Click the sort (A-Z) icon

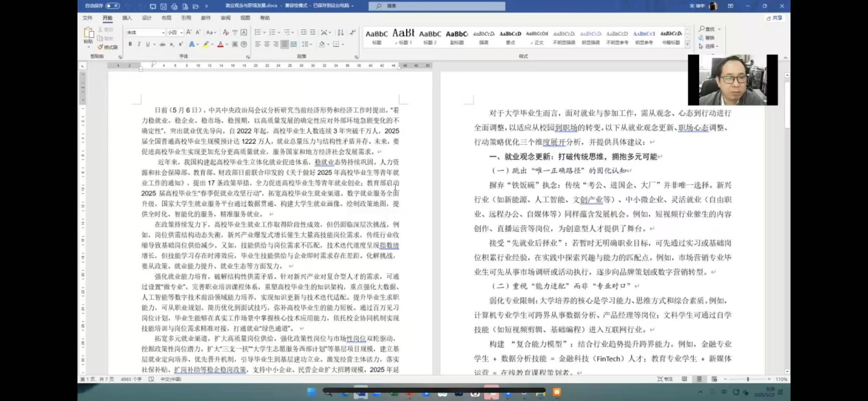[340, 32]
